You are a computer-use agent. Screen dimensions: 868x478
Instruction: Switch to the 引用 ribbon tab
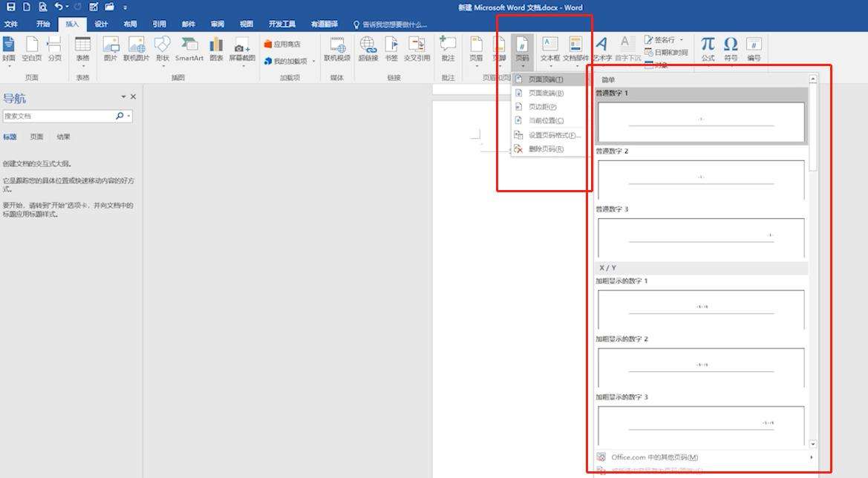coord(160,24)
